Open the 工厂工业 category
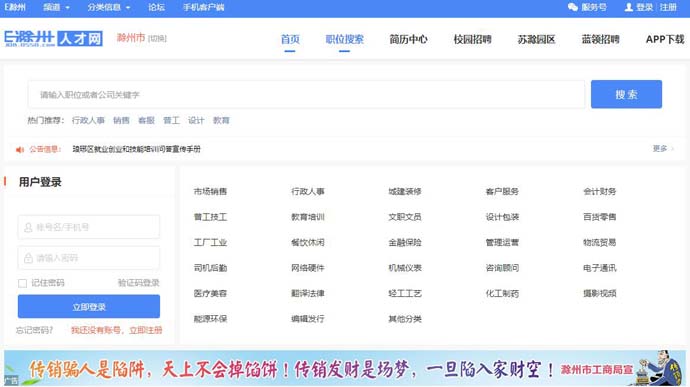Image resolution: width=690 pixels, height=387 pixels. (x=210, y=243)
